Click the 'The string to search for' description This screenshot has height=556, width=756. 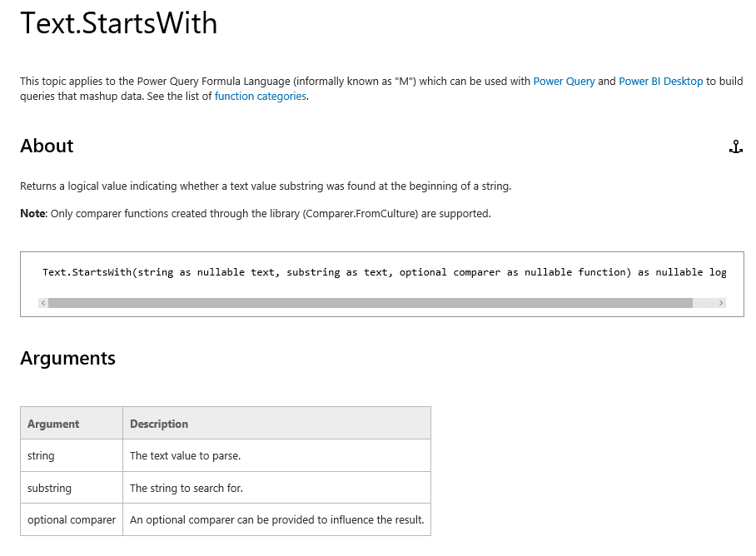(187, 488)
